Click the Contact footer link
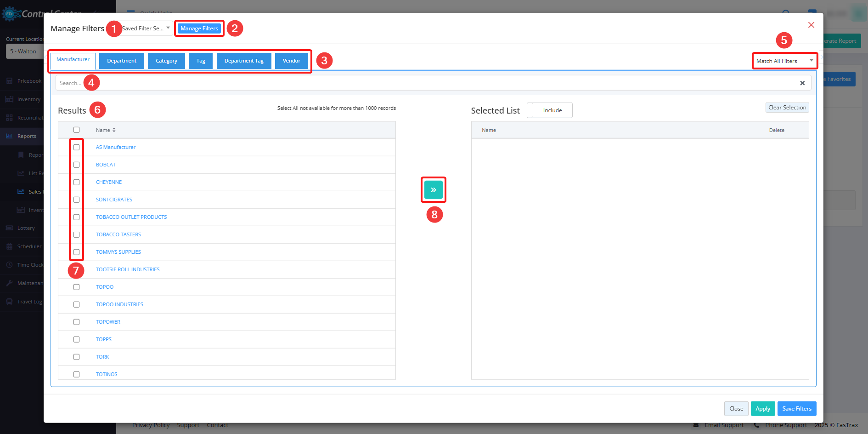This screenshot has width=868, height=434. (218, 425)
